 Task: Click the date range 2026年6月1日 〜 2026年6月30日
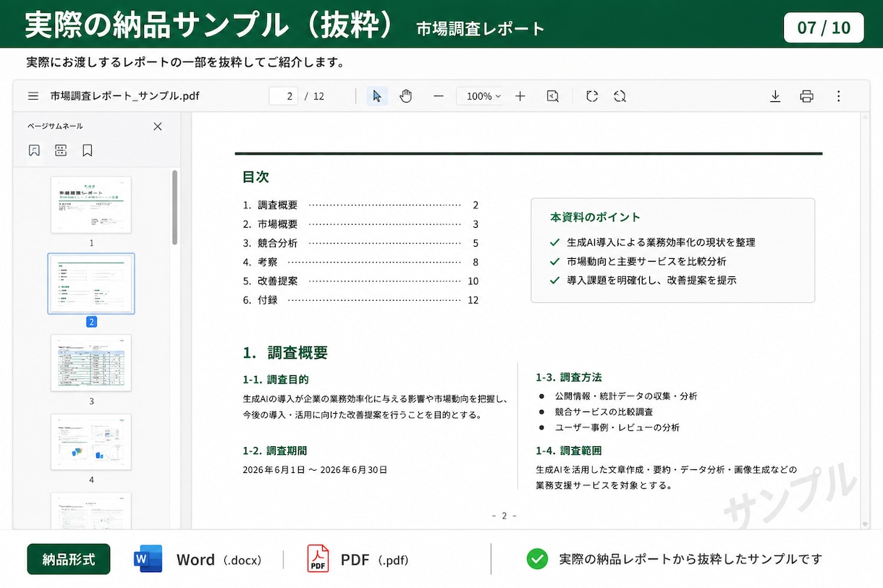pos(315,469)
